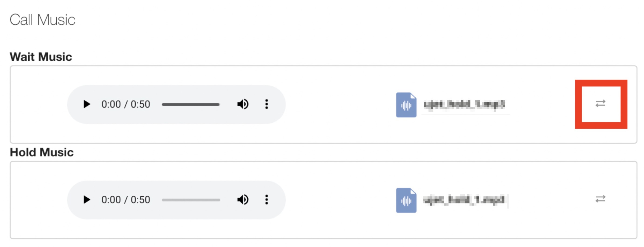
Task: Open Hold Music player options menu
Action: [267, 200]
